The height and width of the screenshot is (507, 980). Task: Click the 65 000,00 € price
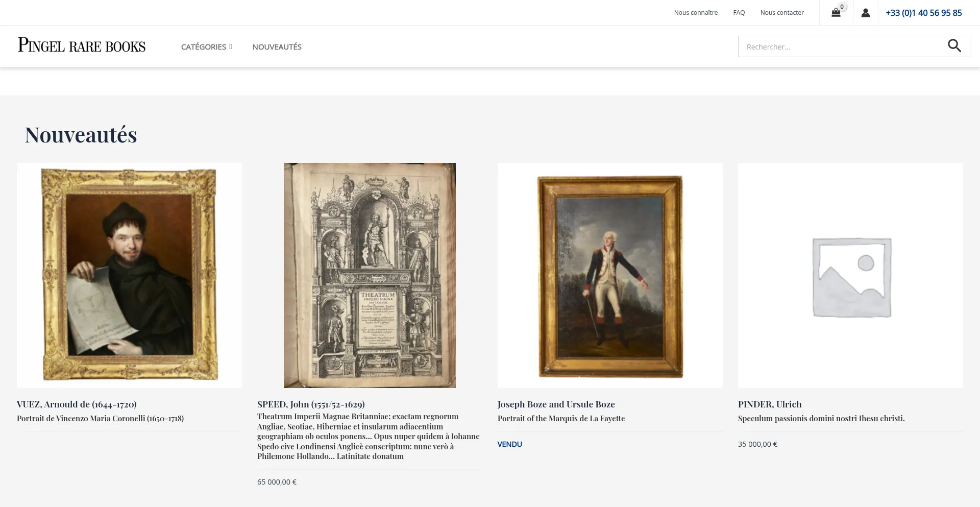pos(277,482)
